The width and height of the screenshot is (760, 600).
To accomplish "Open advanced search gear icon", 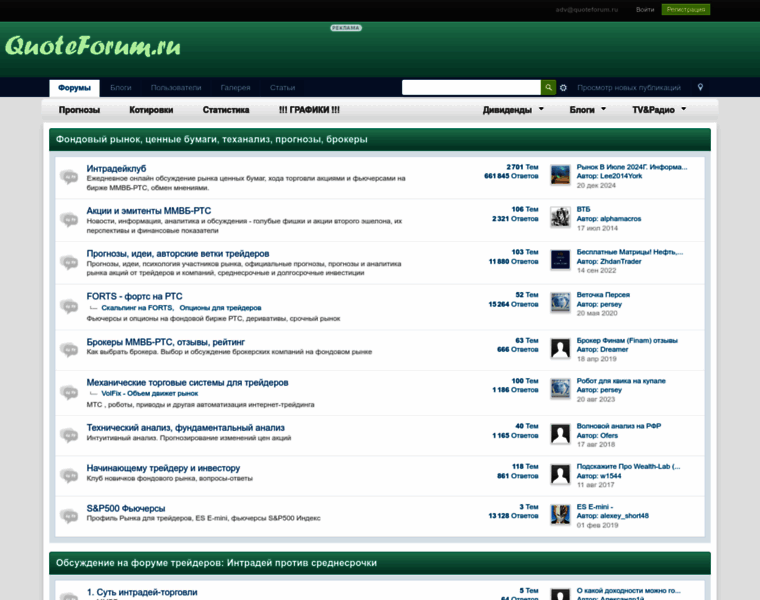I will coord(563,88).
